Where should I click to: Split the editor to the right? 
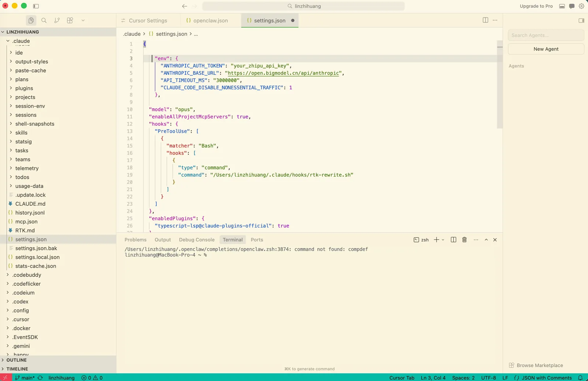pyautogui.click(x=485, y=20)
